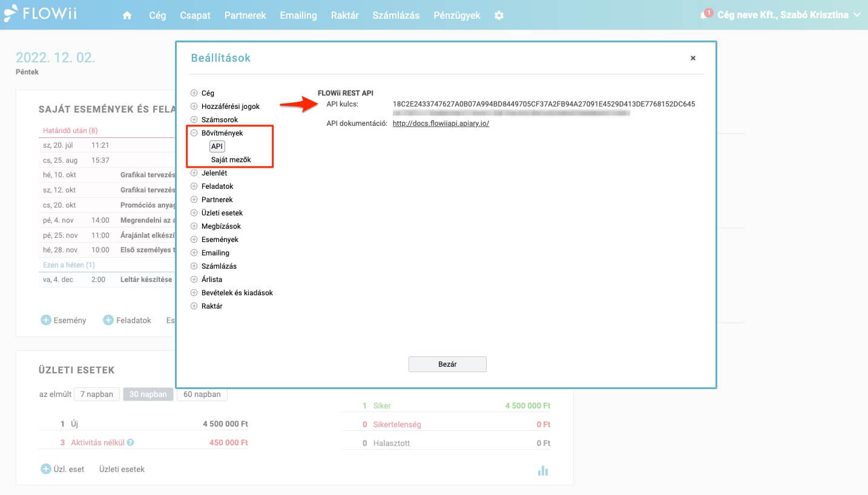Open Pénzügyek menu in top navigation
Screen dimensions: 868x495
tap(457, 16)
